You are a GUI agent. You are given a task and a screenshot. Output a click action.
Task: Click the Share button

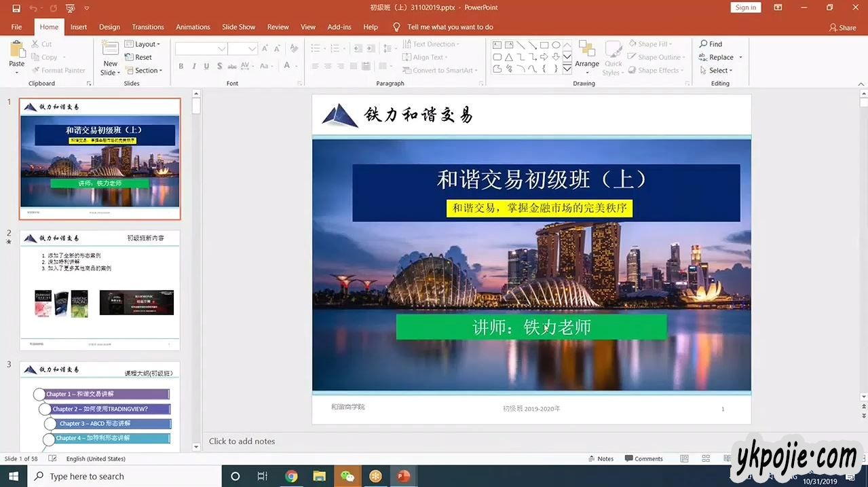842,28
